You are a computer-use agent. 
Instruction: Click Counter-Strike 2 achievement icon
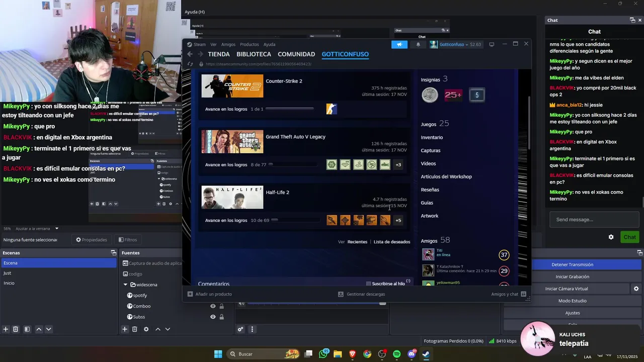pos(332,109)
